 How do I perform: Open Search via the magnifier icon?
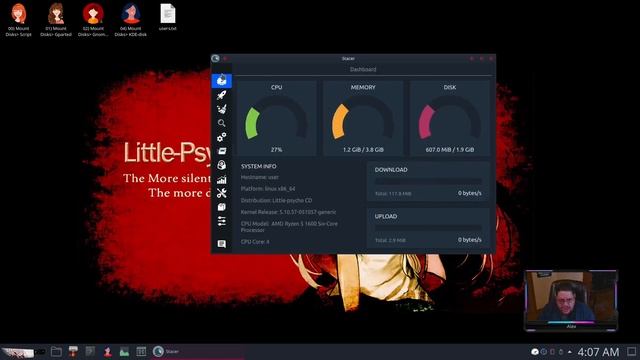click(222, 123)
